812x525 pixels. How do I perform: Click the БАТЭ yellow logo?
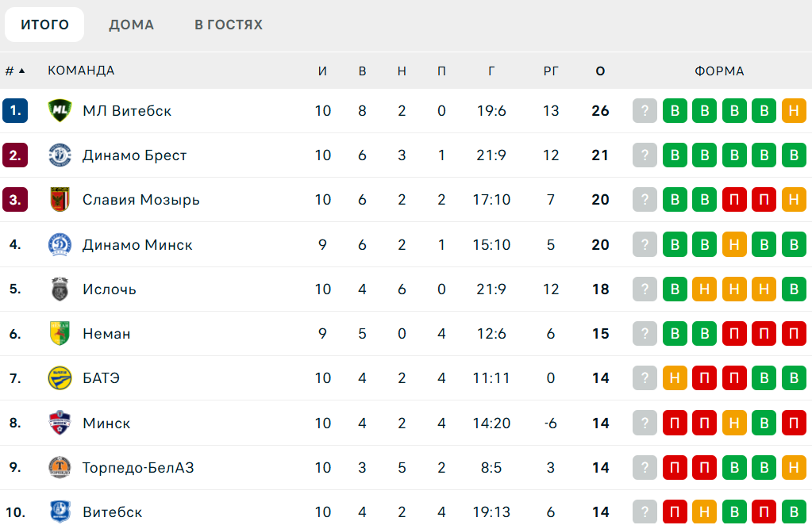click(x=60, y=378)
